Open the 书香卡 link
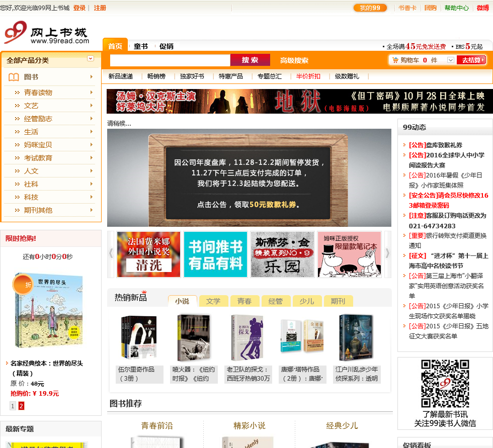This screenshot has height=448, width=493. click(x=407, y=8)
